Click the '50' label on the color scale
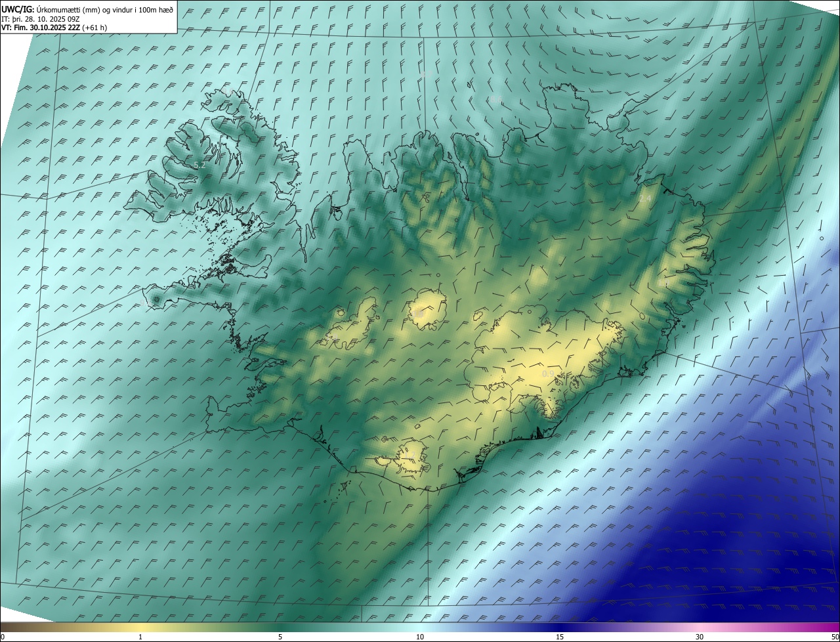 (x=834, y=637)
